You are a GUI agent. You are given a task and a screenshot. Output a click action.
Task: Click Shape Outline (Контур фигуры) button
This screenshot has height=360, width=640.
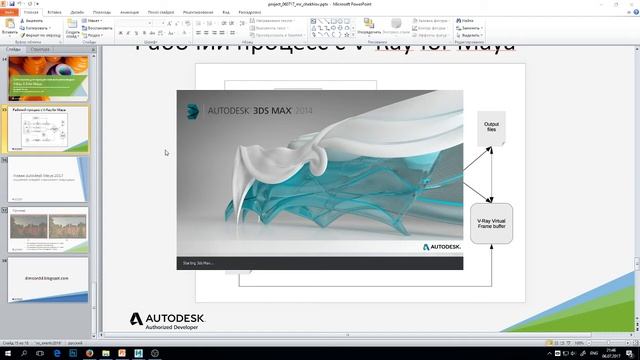click(430, 28)
